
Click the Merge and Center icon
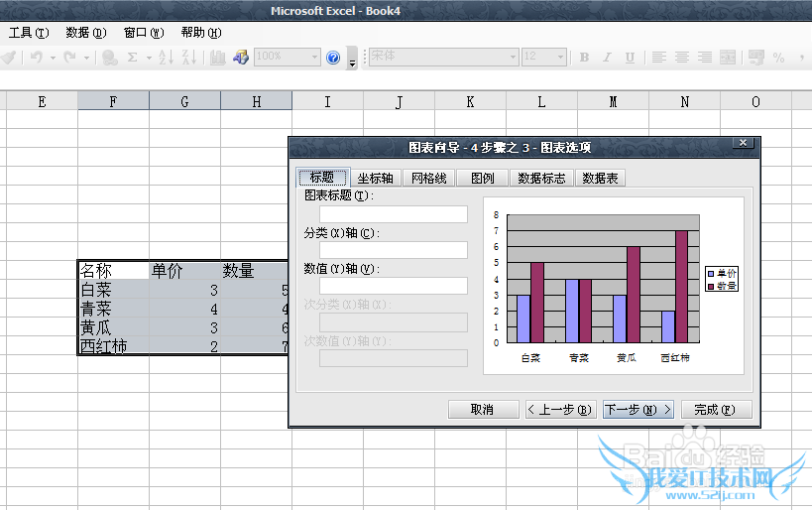(x=728, y=57)
